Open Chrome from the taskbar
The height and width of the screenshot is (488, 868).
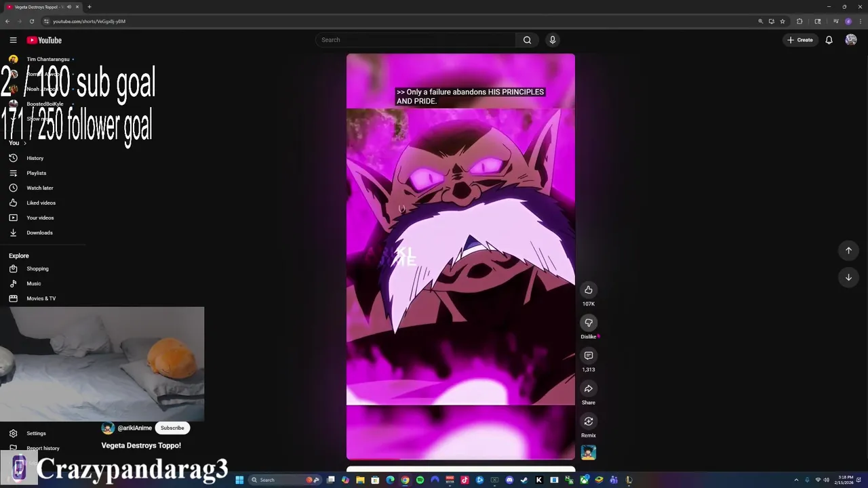point(405,480)
